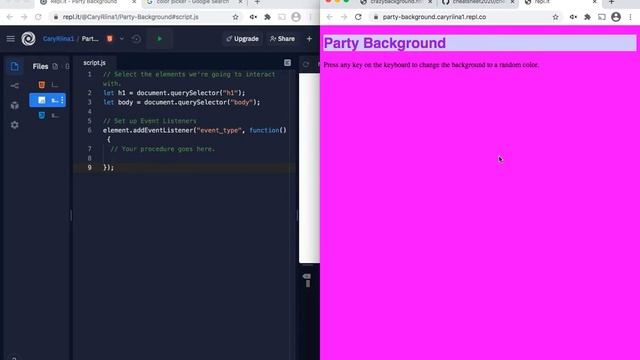Bookmark party-background page with star

point(556,17)
